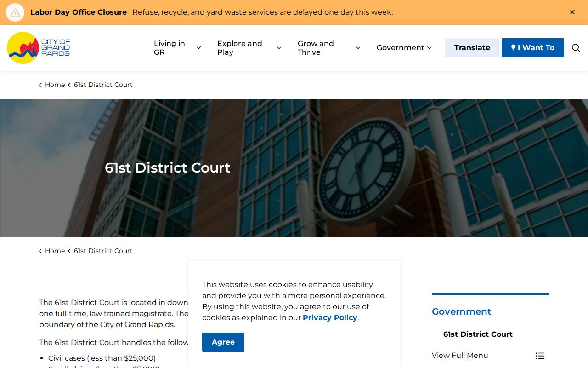
Task: Agree to the cookie notice
Action: click(223, 342)
